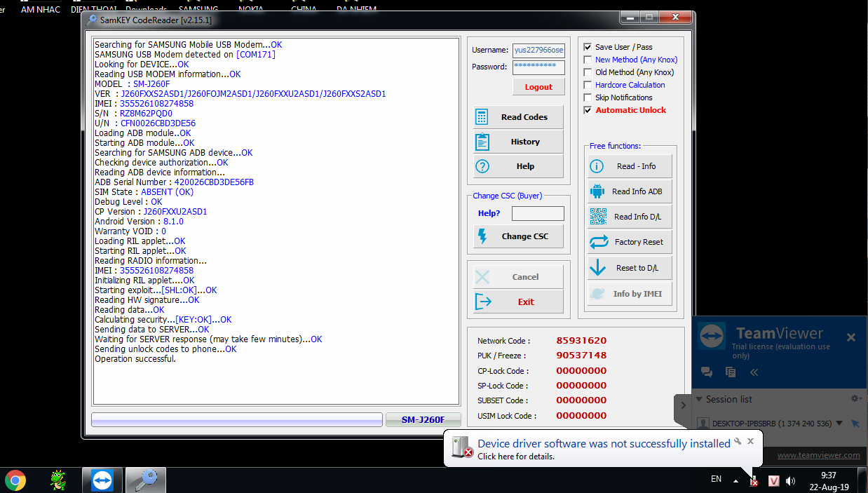Open the History button
The width and height of the screenshot is (868, 493).
coord(518,142)
